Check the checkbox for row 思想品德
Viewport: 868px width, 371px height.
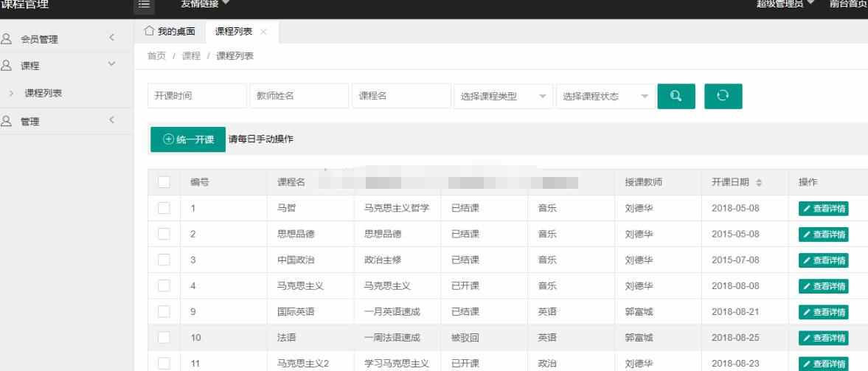(x=164, y=234)
